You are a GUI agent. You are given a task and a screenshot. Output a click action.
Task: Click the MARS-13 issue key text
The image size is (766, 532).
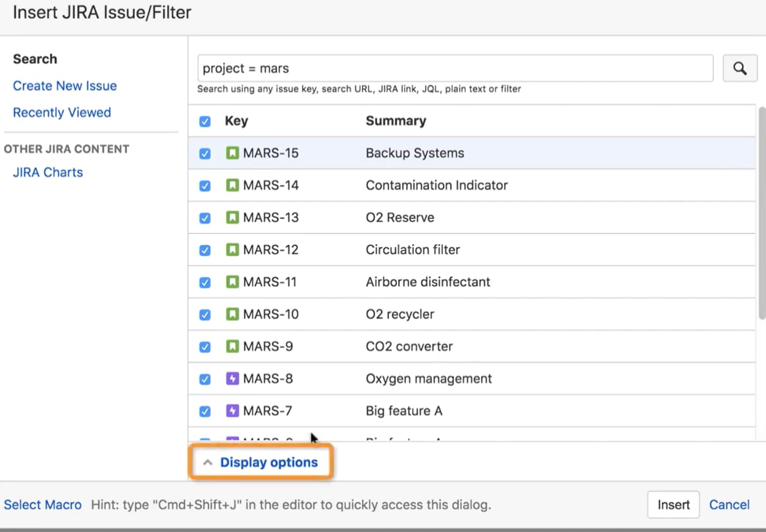pos(270,218)
